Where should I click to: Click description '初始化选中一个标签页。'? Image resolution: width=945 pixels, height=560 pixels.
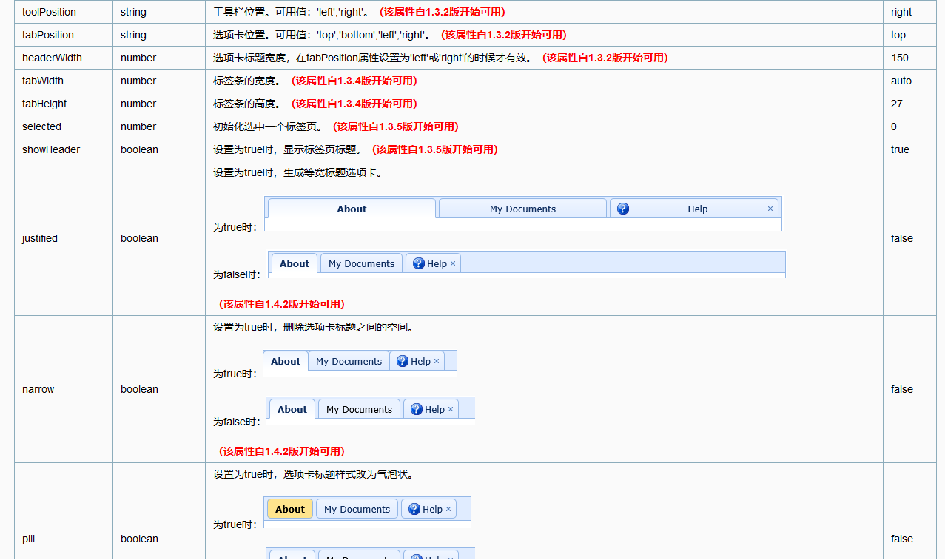click(269, 126)
